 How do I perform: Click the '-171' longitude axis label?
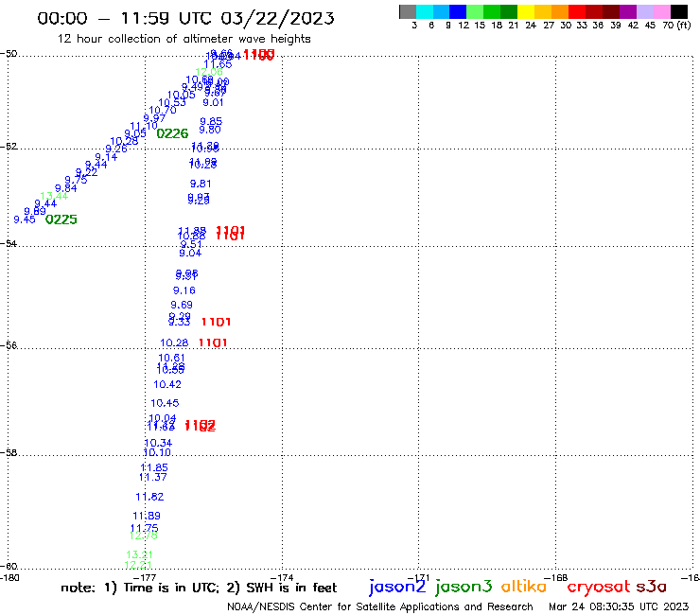(x=418, y=578)
